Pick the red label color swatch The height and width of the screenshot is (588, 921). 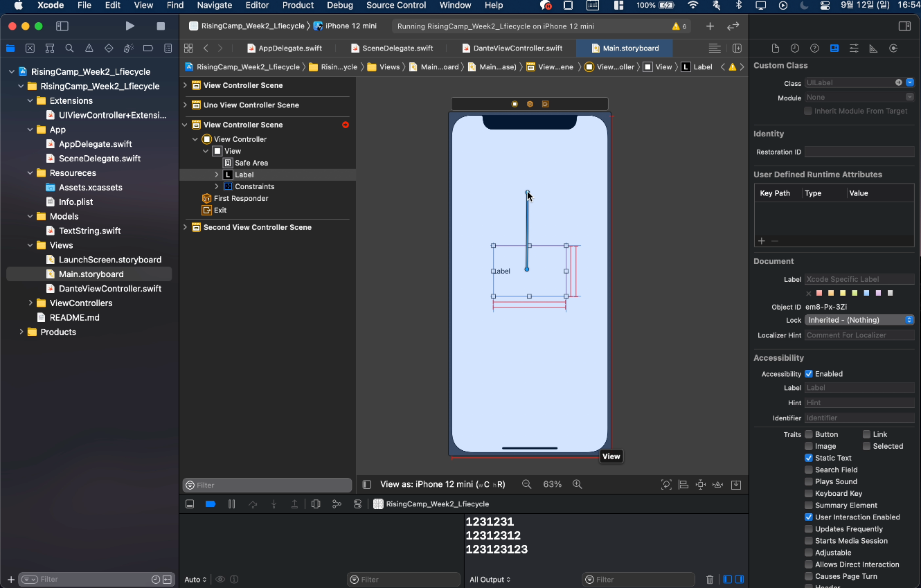click(x=820, y=293)
